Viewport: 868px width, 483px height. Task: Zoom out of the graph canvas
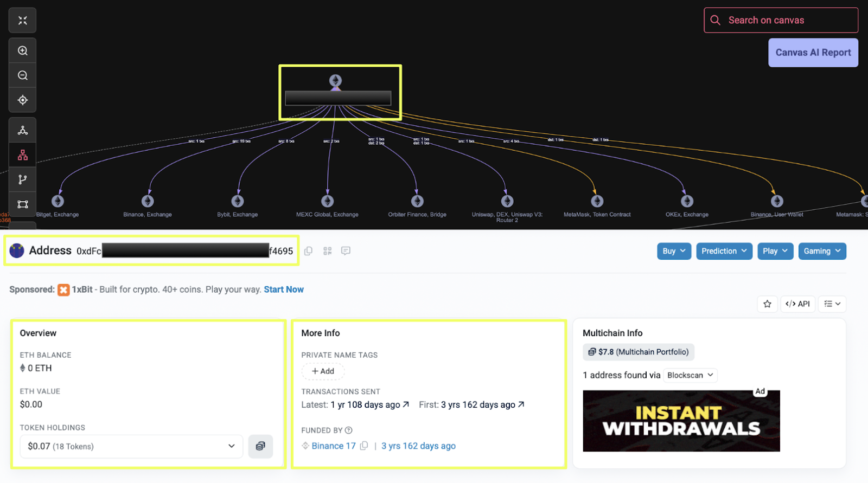23,75
